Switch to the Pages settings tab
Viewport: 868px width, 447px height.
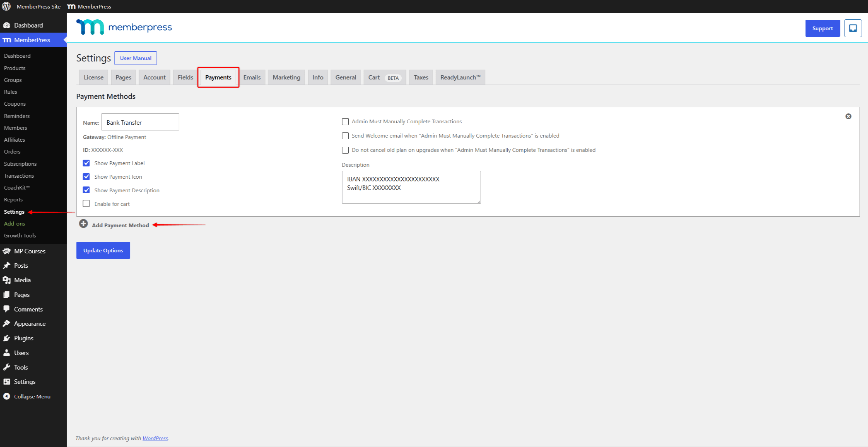click(123, 77)
